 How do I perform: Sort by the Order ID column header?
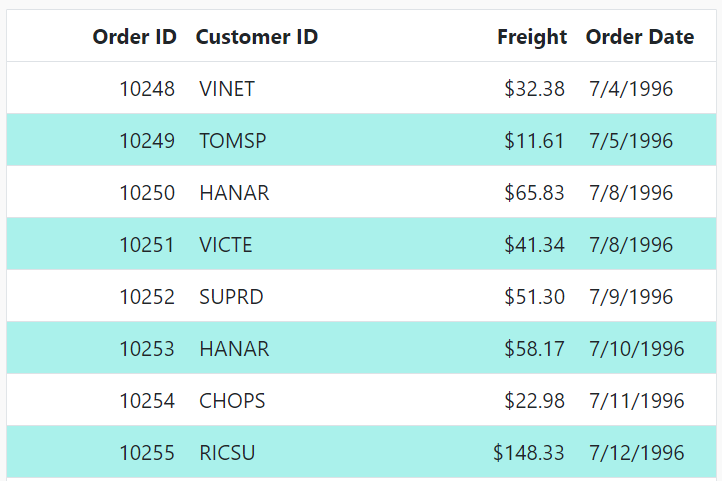click(134, 37)
